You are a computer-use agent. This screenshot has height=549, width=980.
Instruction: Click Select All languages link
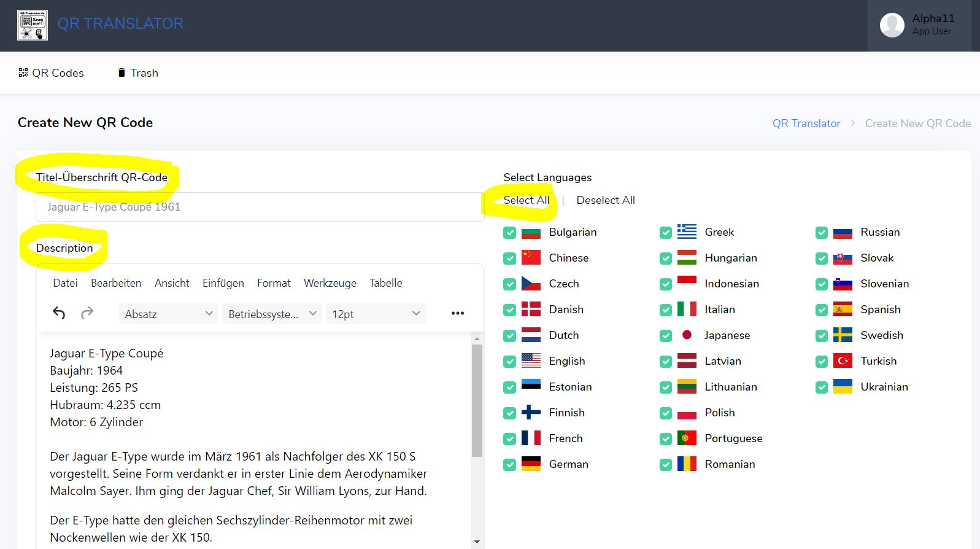[526, 200]
